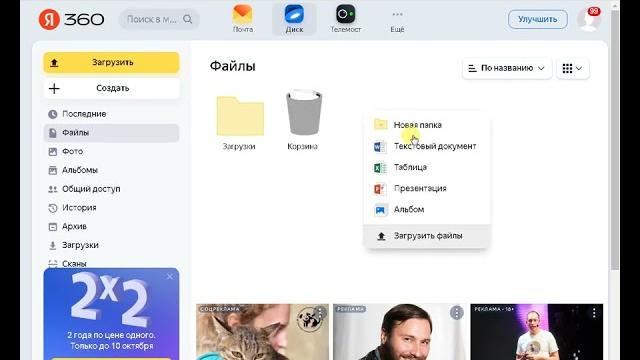Image resolution: width=640 pixels, height=360 pixels.
Task: Open Альбомы section in sidebar
Action: [111, 170]
